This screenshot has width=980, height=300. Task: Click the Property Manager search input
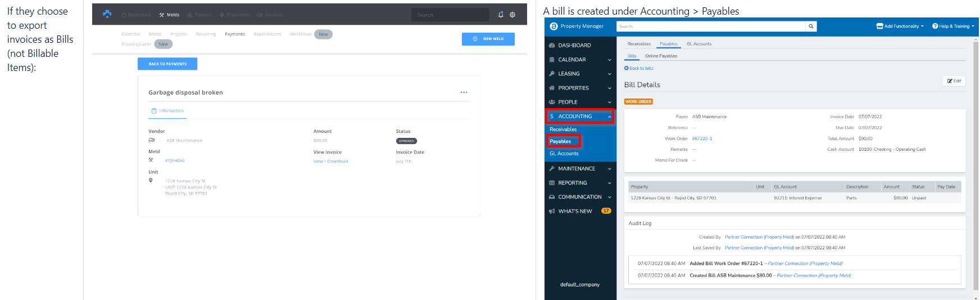point(711,26)
